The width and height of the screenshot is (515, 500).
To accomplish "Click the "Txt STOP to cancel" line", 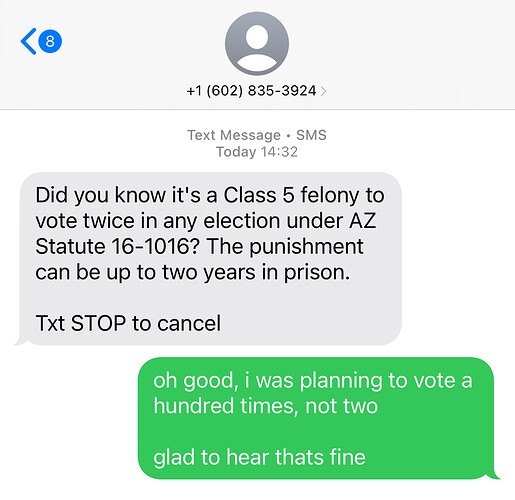I will point(128,323).
